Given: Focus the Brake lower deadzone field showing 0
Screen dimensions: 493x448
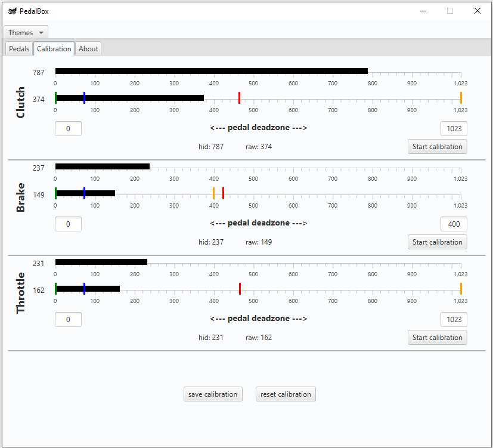Looking at the screenshot, I should click(68, 224).
